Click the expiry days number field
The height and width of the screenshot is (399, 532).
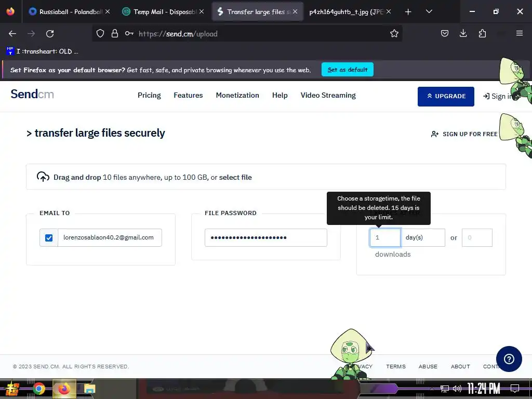pos(385,237)
